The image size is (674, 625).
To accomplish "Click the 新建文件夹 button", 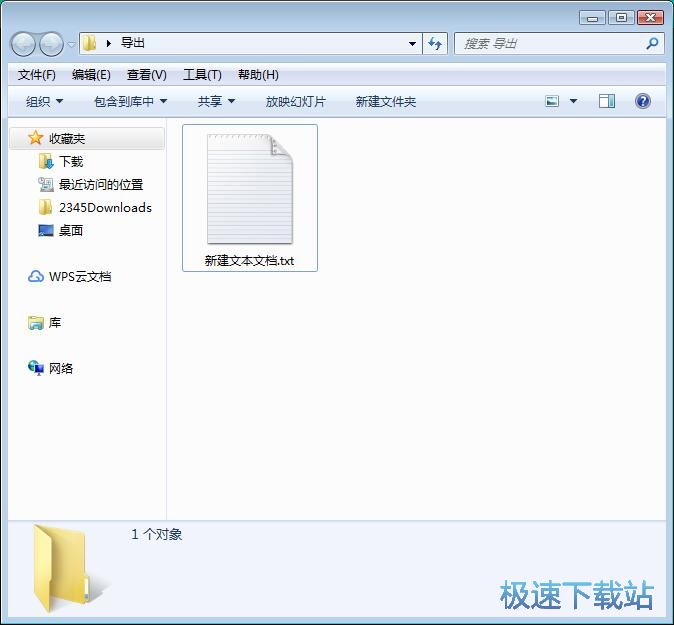I will [x=386, y=101].
